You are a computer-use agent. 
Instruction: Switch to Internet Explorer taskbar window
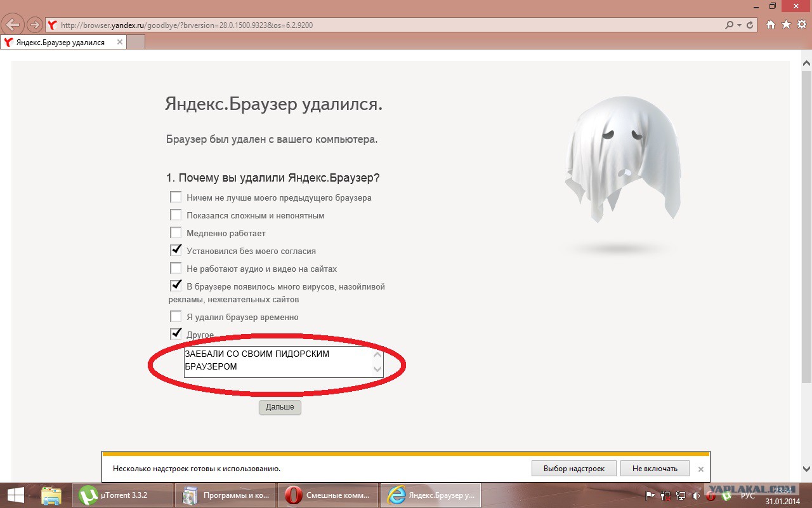pyautogui.click(x=431, y=495)
